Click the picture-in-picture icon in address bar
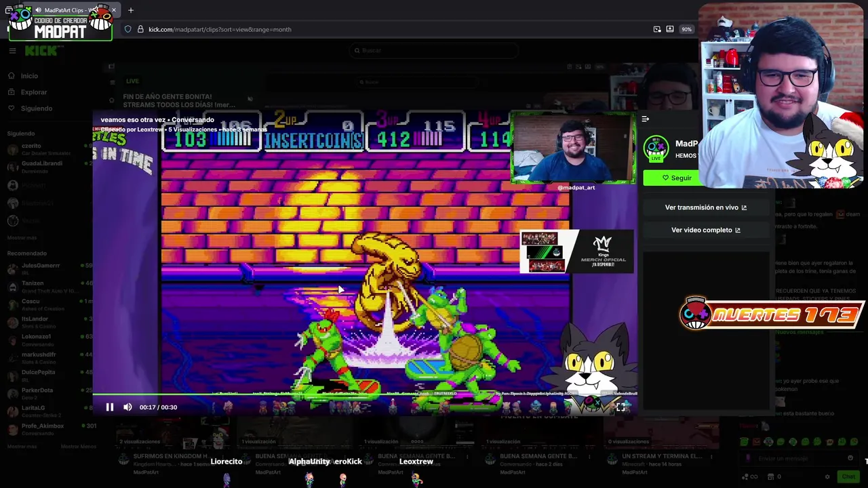 click(x=657, y=29)
